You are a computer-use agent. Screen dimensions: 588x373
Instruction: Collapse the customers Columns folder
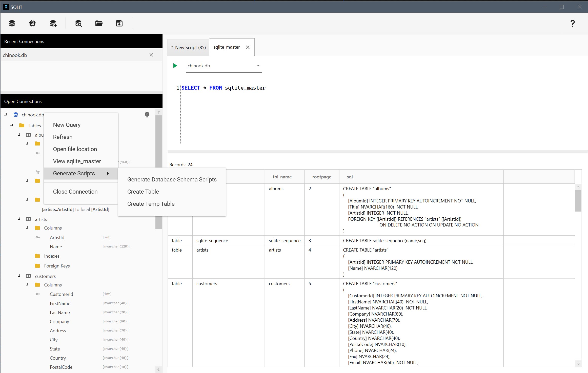point(27,284)
